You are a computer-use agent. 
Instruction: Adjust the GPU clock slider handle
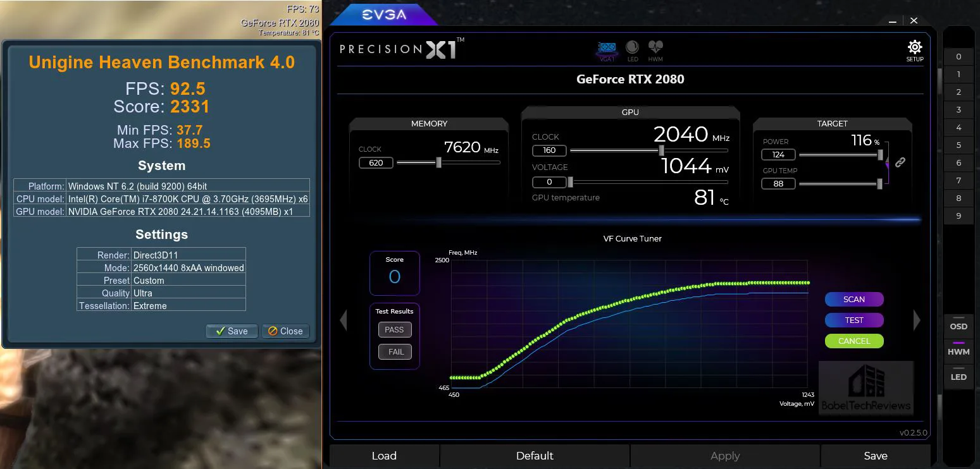(x=661, y=150)
